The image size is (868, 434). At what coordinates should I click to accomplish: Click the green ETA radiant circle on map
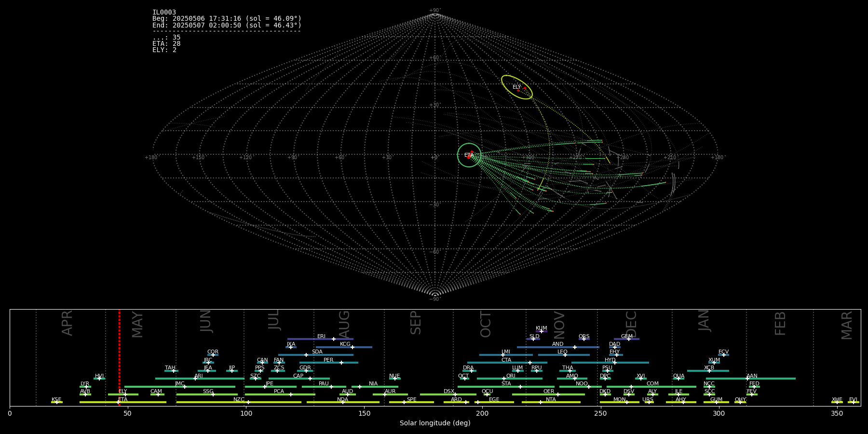pos(469,155)
